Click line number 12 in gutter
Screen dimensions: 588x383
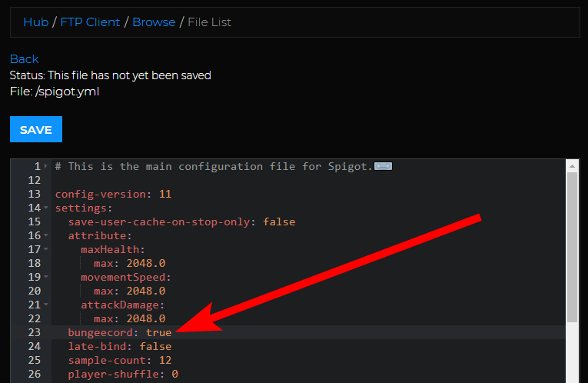[x=34, y=180]
